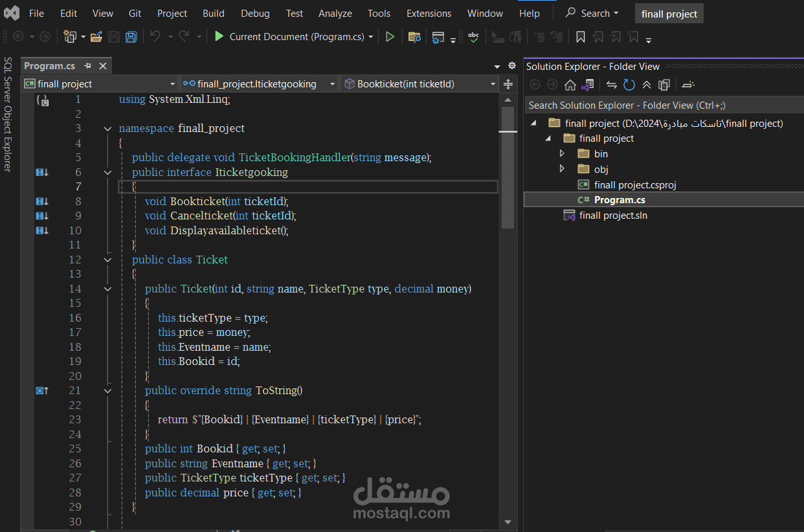Screen dimensions: 804x532
Task: Click the Open File folder icon
Action: tap(96, 37)
